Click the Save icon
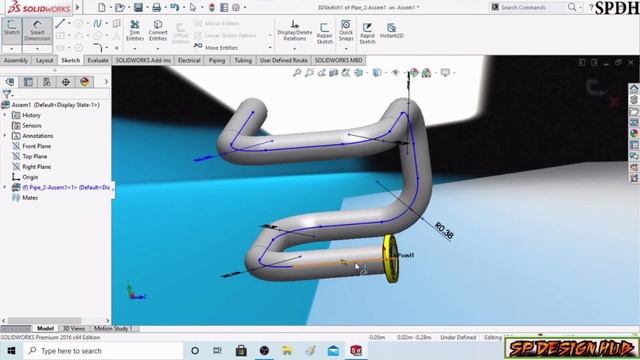The height and width of the screenshot is (360, 640). click(138, 7)
